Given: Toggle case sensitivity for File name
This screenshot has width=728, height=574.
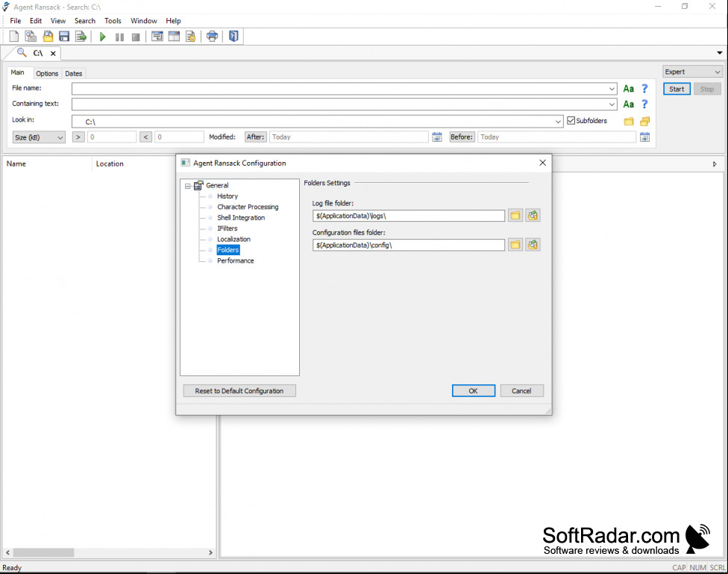Looking at the screenshot, I should [x=628, y=89].
